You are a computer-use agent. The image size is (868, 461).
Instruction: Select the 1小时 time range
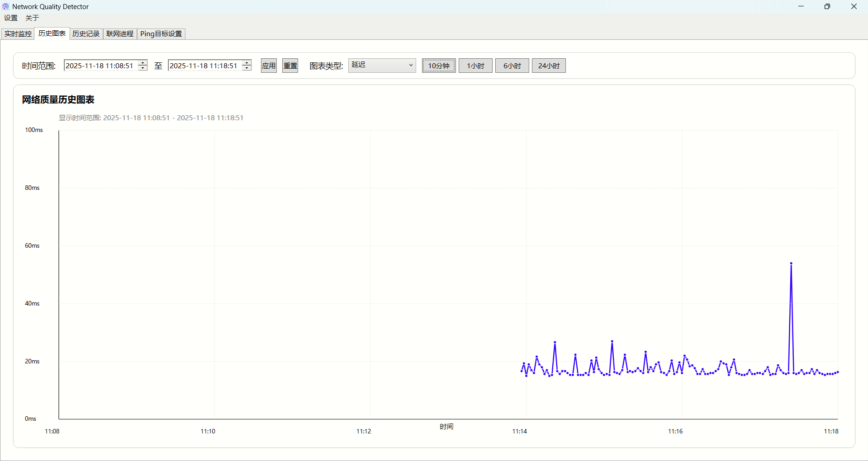[x=475, y=66]
